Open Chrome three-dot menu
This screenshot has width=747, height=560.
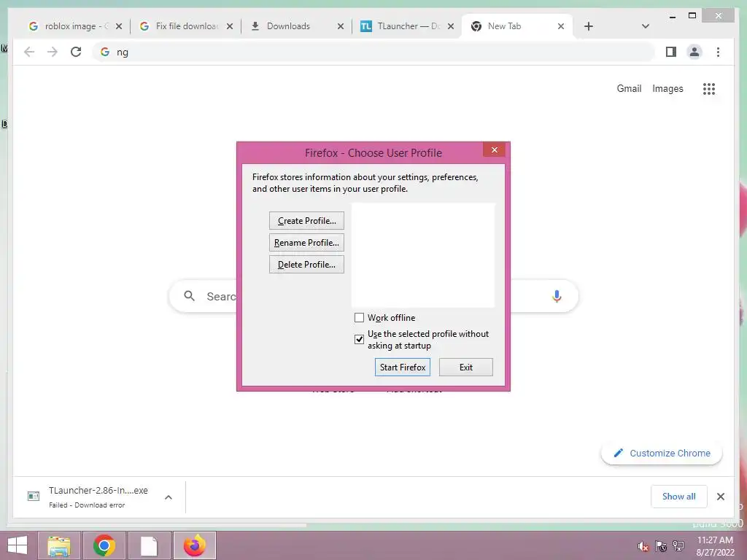pos(718,52)
